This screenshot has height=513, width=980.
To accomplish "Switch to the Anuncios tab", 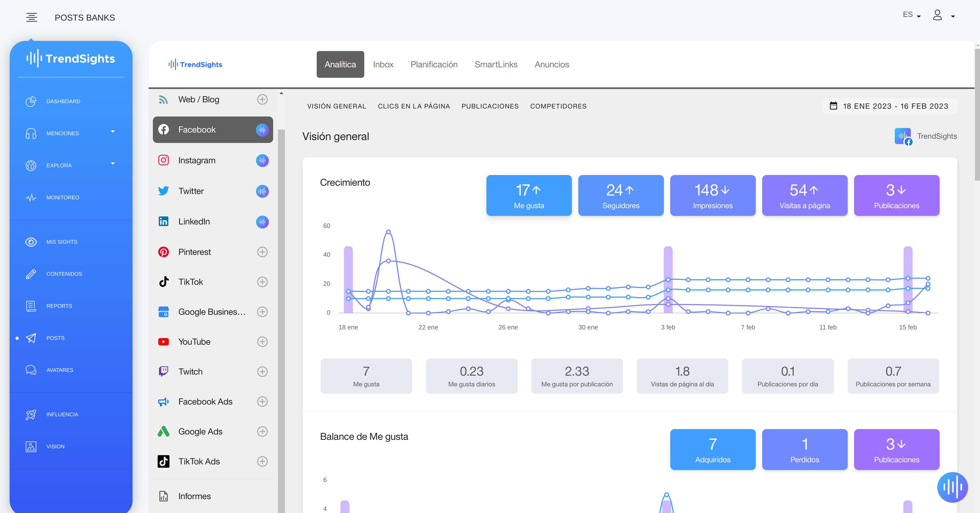I will pyautogui.click(x=552, y=65).
